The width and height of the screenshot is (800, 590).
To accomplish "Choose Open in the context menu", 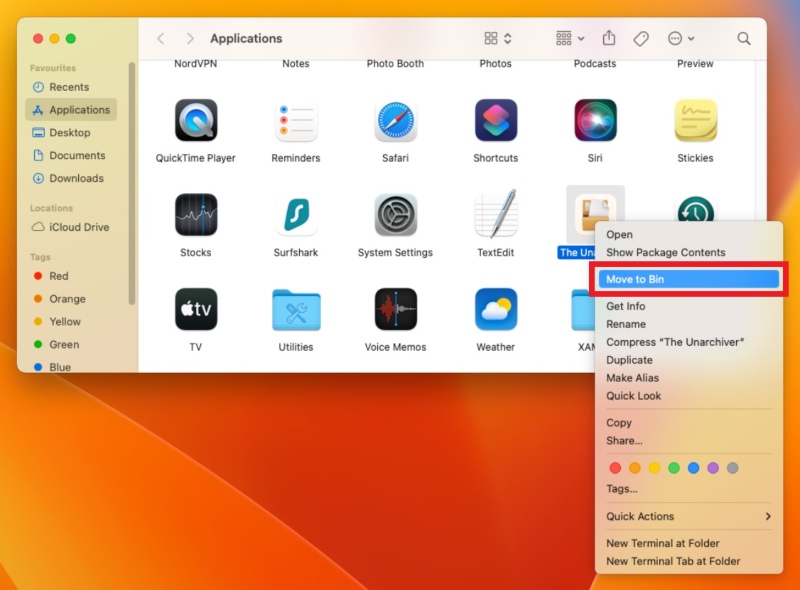I will [x=688, y=234].
